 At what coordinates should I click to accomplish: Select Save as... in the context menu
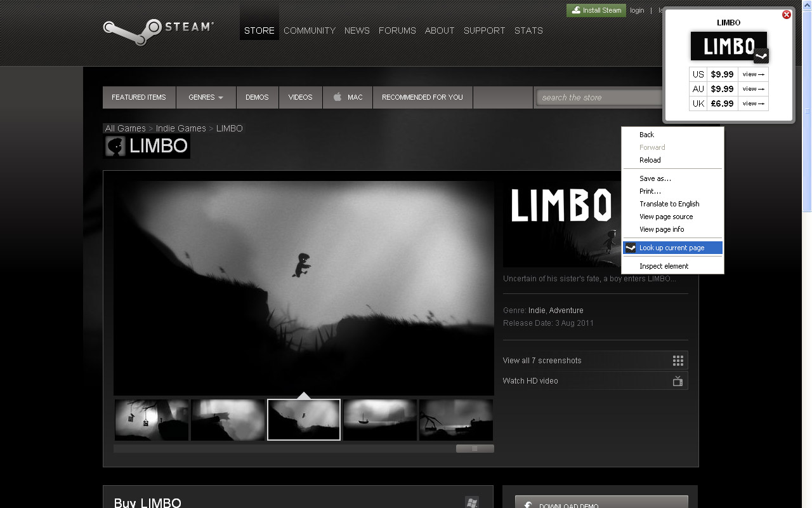672,178
